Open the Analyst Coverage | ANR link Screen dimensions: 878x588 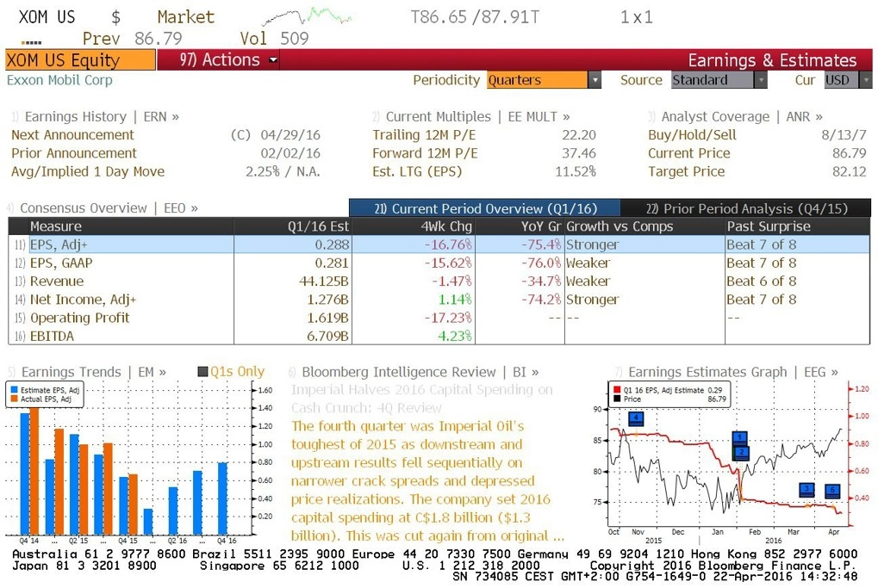tap(742, 116)
